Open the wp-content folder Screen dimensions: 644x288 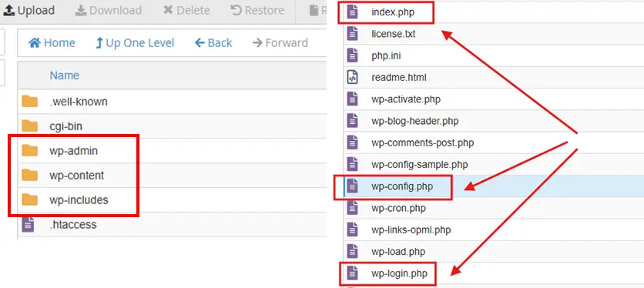[x=77, y=176]
